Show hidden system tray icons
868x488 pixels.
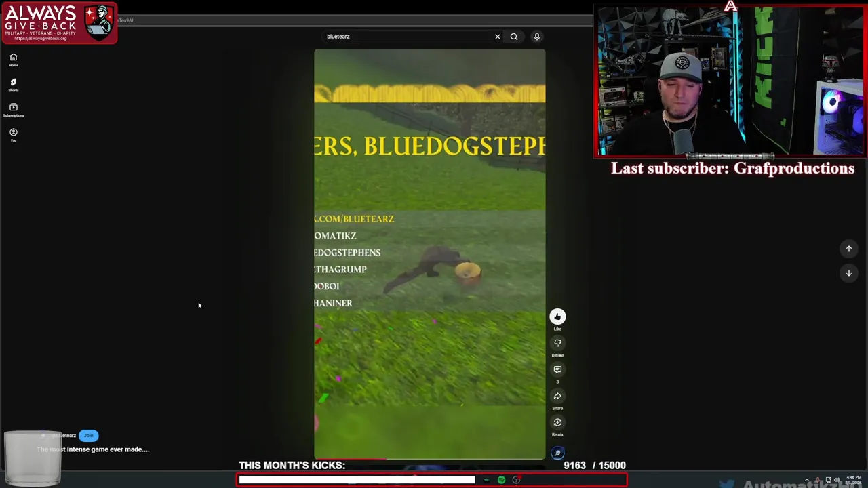[x=807, y=480]
